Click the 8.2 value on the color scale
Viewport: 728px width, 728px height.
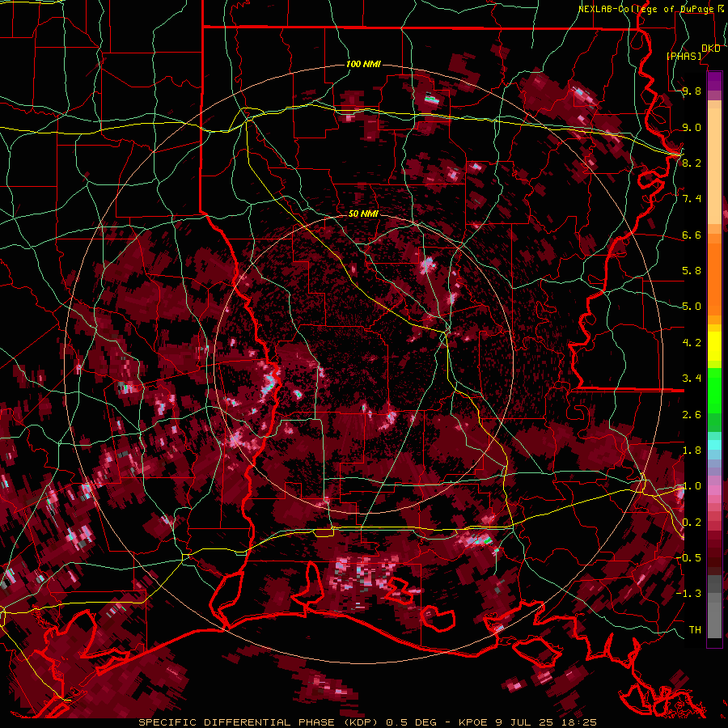tap(692, 163)
